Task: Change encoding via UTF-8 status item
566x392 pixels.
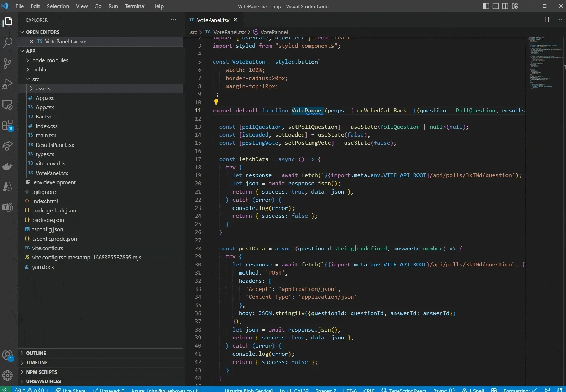Action: (x=350, y=390)
